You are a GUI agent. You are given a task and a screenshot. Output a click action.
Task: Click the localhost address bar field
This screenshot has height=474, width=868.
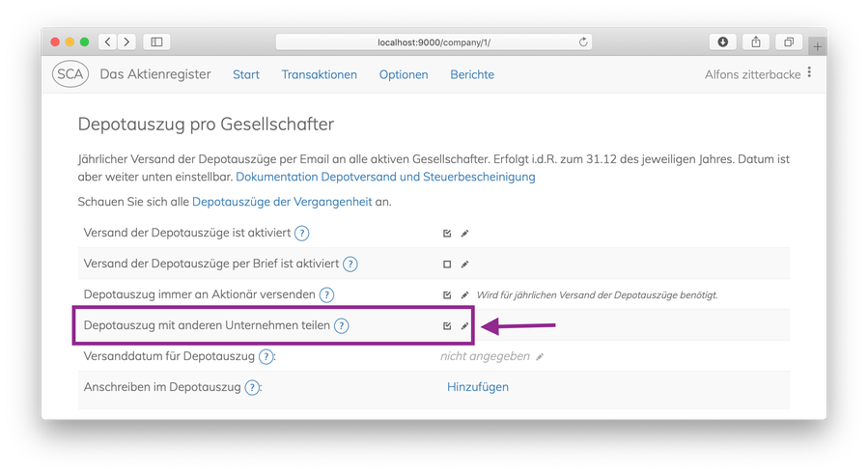pos(434,42)
